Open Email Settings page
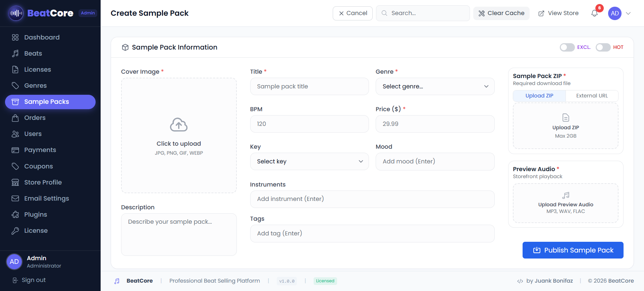 pos(50,198)
